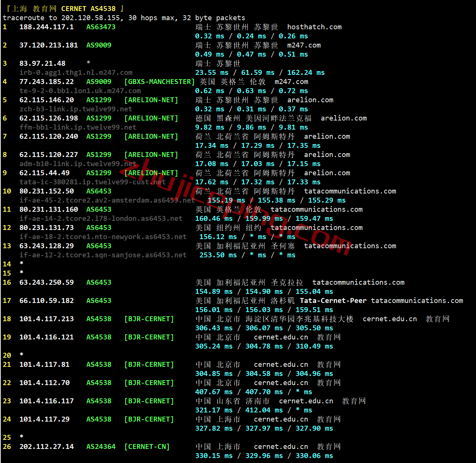Click the CERNET AS4538 header title

[88, 9]
